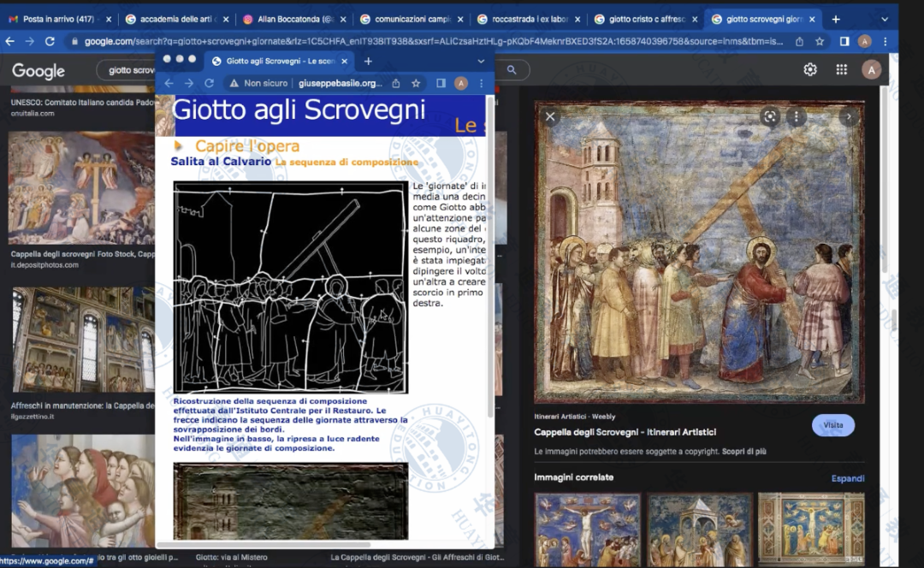Click the main Chrome address bar
This screenshot has width=924, height=568.
(x=433, y=41)
